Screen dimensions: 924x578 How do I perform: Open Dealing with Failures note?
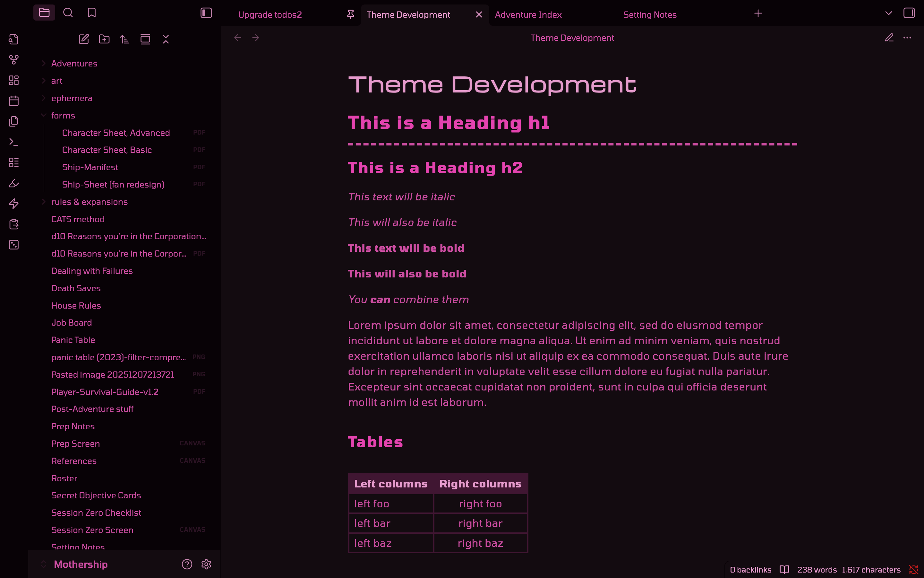pyautogui.click(x=92, y=271)
